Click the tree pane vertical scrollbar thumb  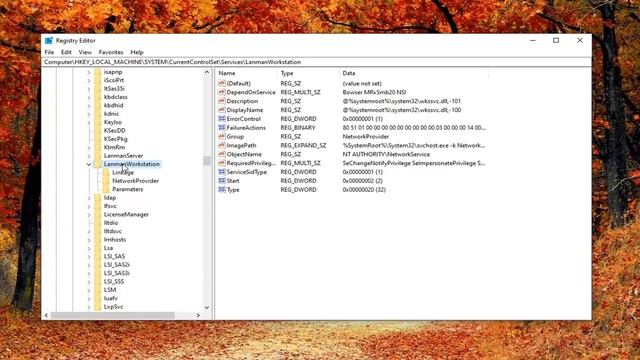tap(207, 161)
